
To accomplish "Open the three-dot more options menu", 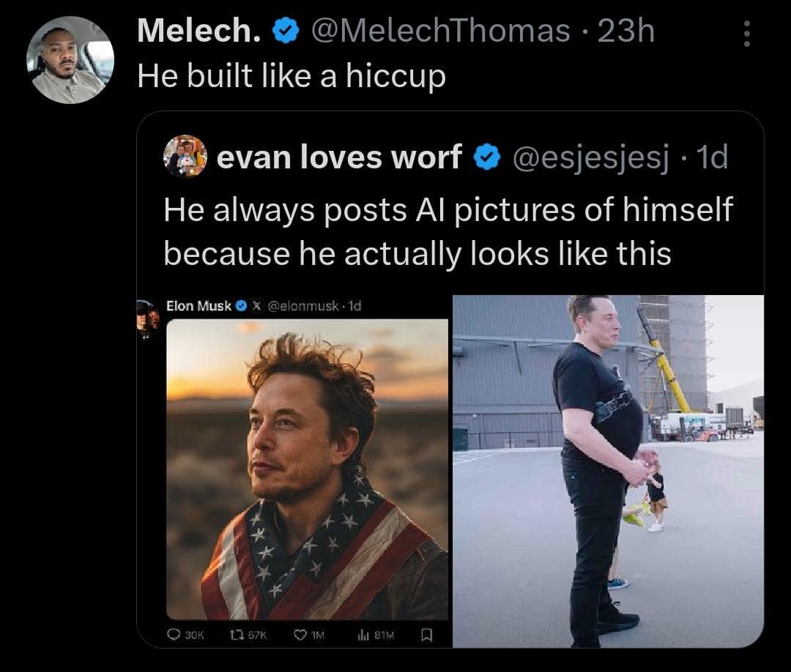I will [746, 34].
